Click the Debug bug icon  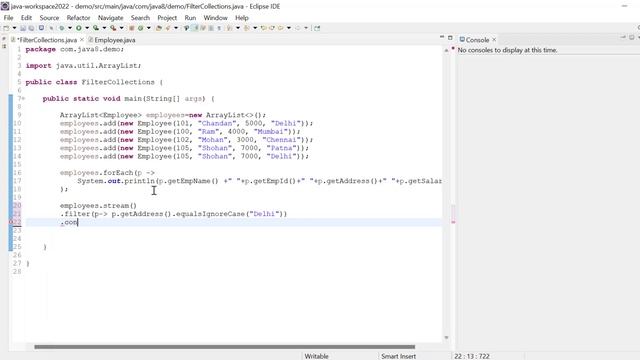tap(61, 28)
